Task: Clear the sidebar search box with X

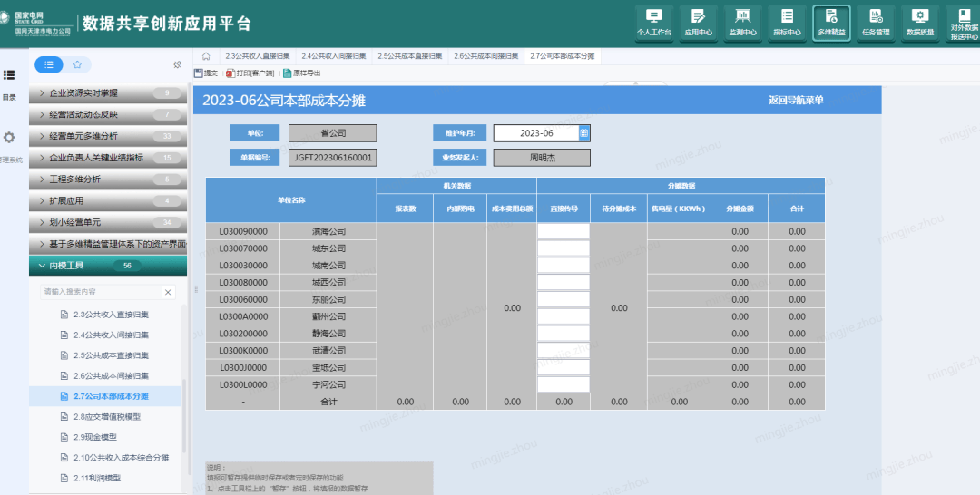Action: 168,292
